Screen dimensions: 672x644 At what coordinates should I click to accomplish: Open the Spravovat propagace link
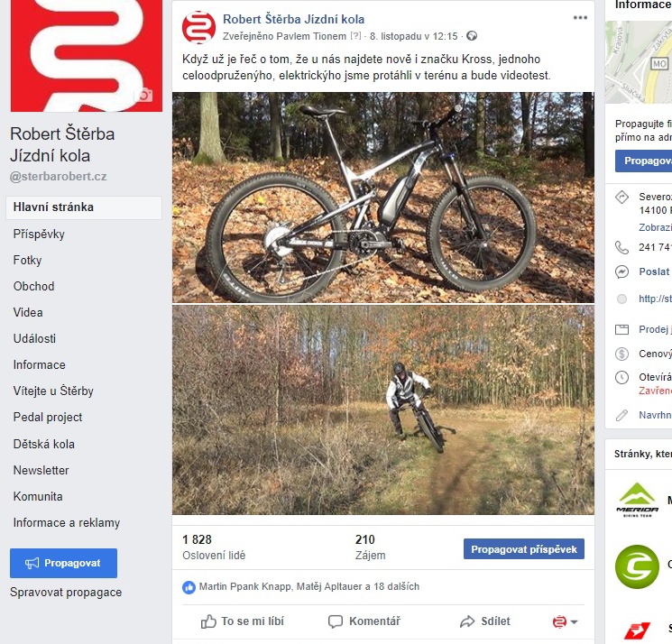(x=66, y=593)
